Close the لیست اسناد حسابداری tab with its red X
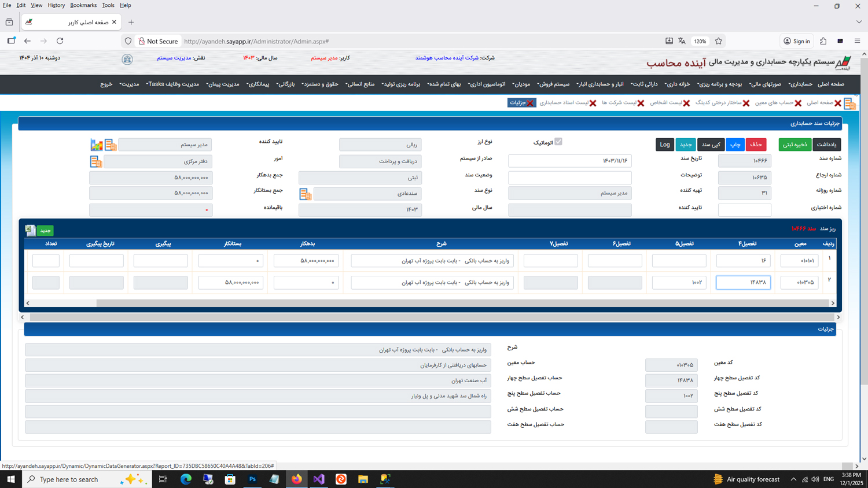Image resolution: width=868 pixels, height=488 pixels. point(593,103)
